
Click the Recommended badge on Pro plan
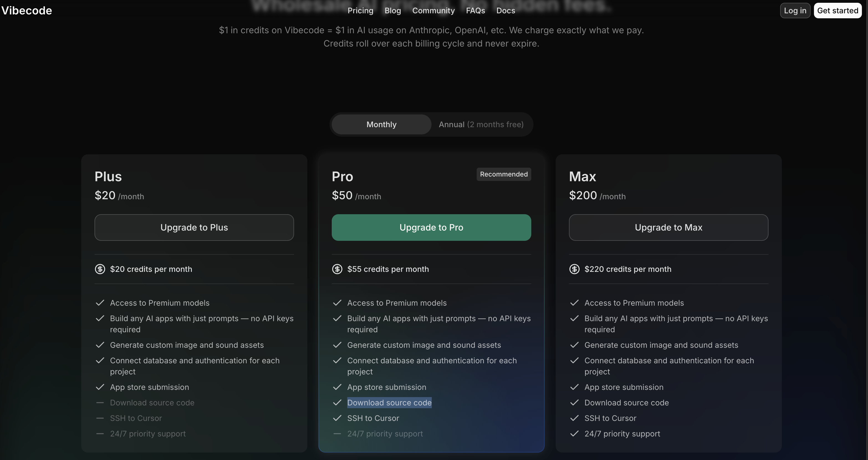coord(503,174)
